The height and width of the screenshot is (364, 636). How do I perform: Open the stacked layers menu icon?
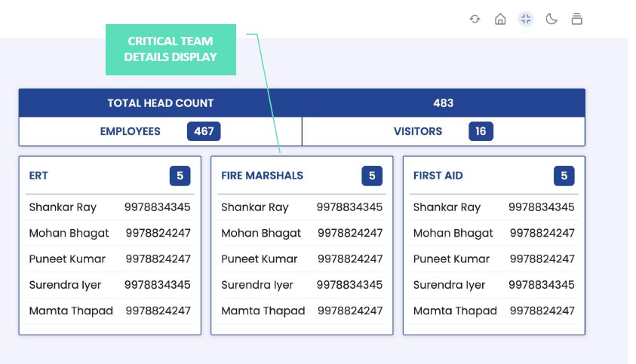point(577,20)
